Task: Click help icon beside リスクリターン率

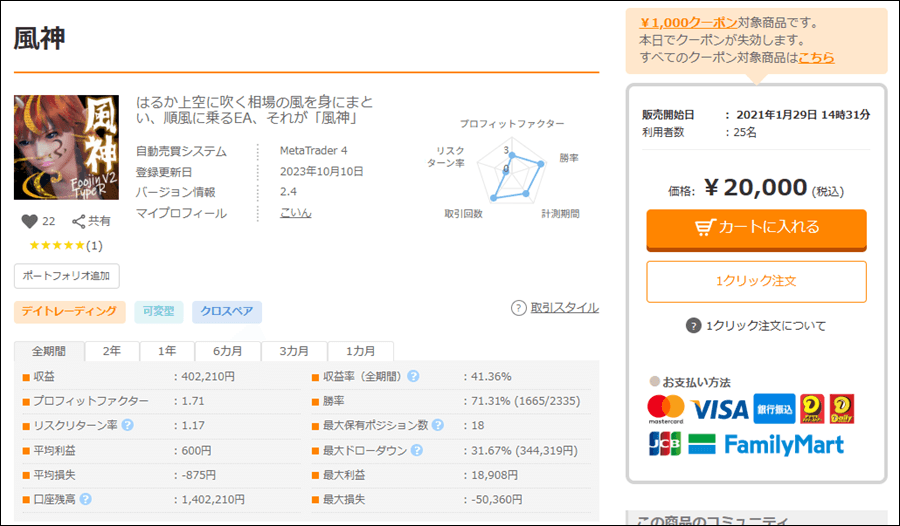Action: [x=127, y=426]
